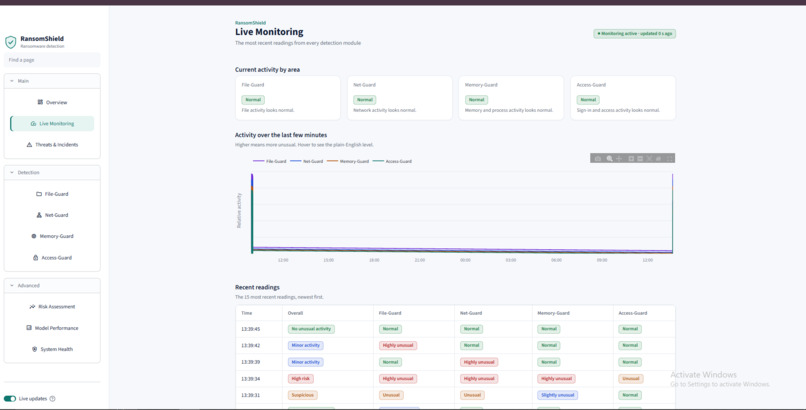The height and width of the screenshot is (410, 806).
Task: Click the Memory-Guard status card
Action: 511,98
